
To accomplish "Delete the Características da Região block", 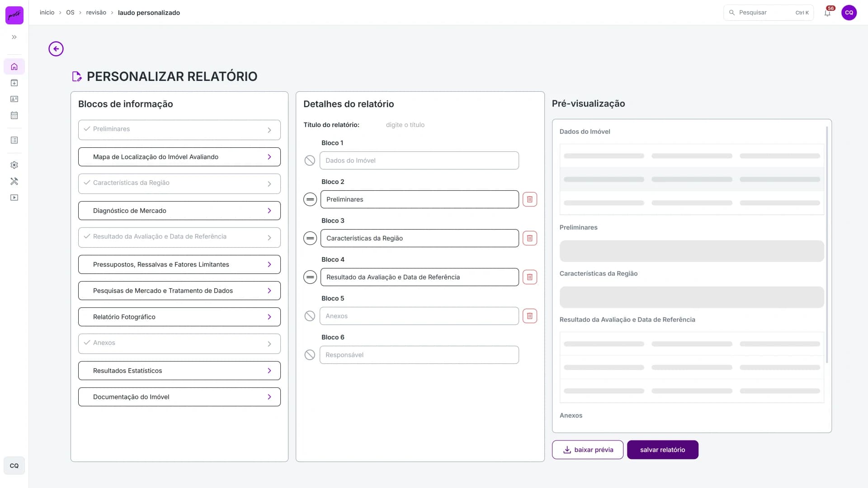I will click(x=530, y=238).
